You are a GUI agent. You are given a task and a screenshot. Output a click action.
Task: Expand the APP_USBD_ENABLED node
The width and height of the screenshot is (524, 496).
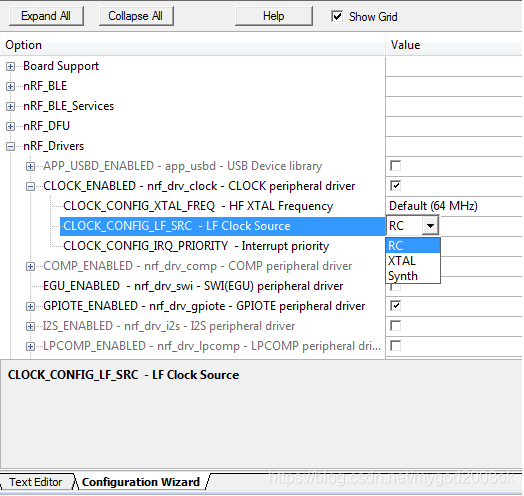30,166
